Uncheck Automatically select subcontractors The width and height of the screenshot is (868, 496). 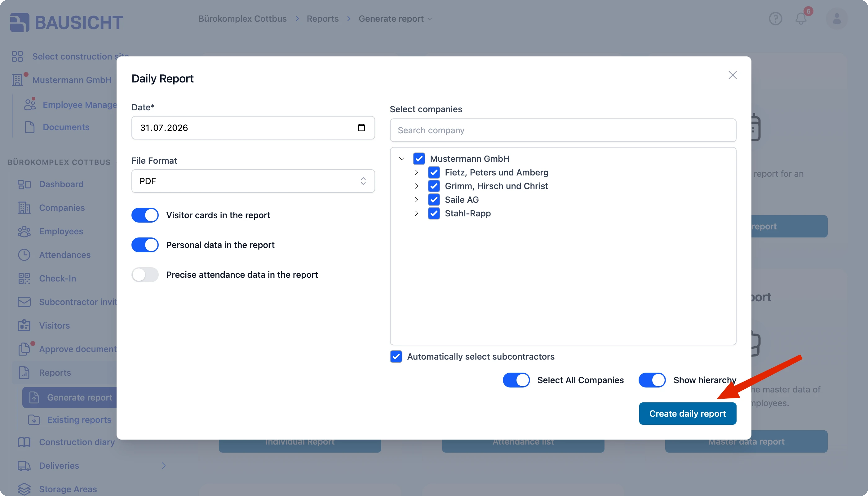point(396,357)
